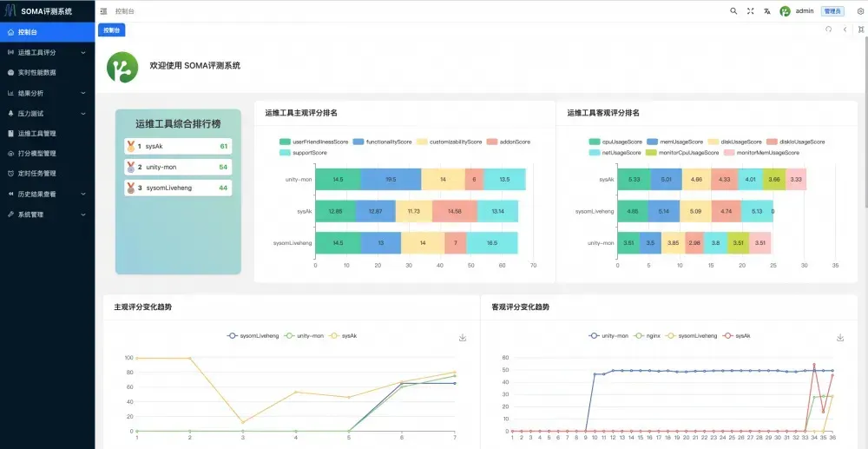
Task: Click the 19.5 functionalityScore bar for unity-mon
Action: (x=391, y=180)
